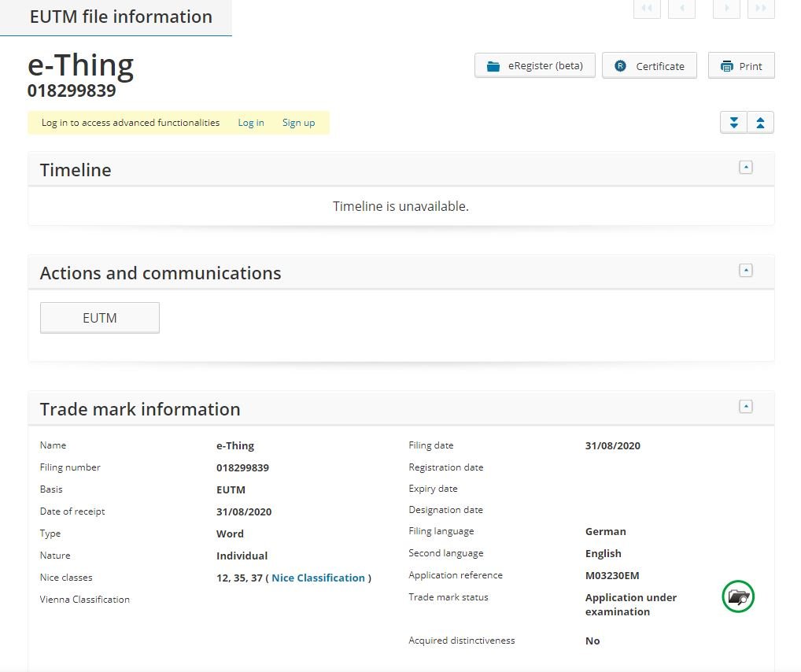This screenshot has width=801, height=672.
Task: Open the green circled folder status icon
Action: click(x=737, y=597)
